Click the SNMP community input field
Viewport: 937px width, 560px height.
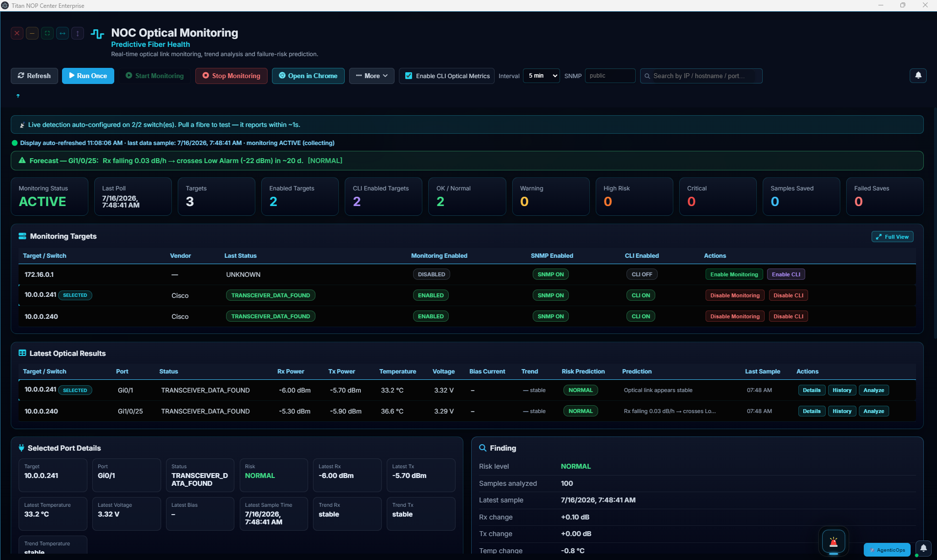click(610, 76)
